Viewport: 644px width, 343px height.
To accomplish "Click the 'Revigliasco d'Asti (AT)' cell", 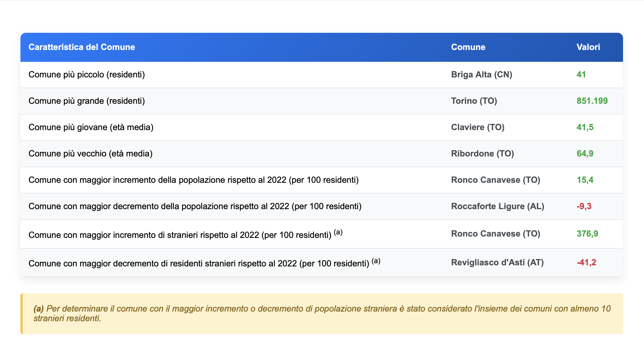I will (497, 262).
